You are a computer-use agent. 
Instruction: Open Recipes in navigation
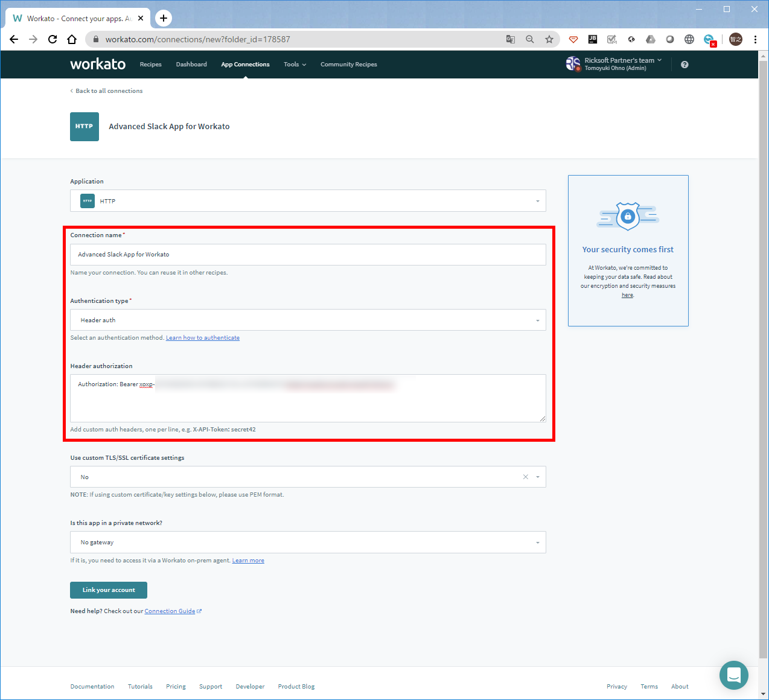(151, 65)
